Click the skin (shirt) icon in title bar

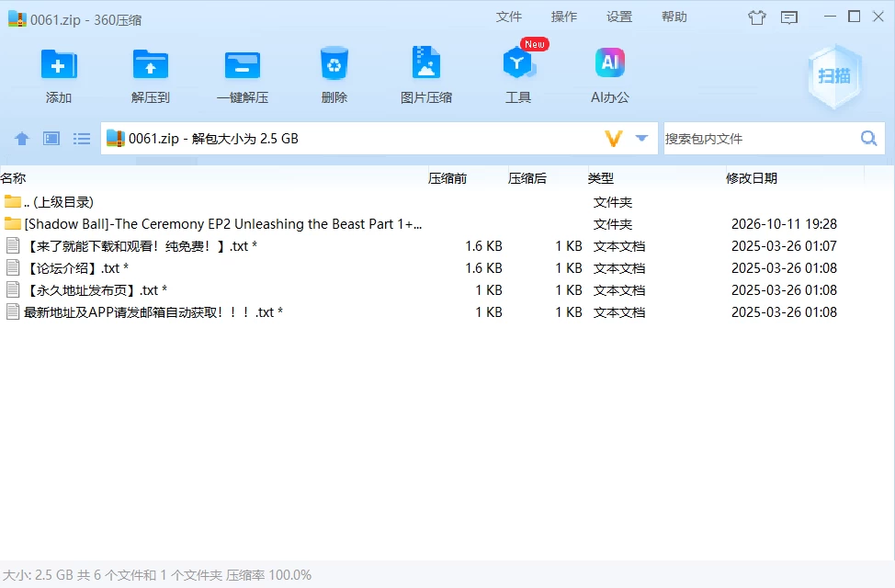[757, 17]
